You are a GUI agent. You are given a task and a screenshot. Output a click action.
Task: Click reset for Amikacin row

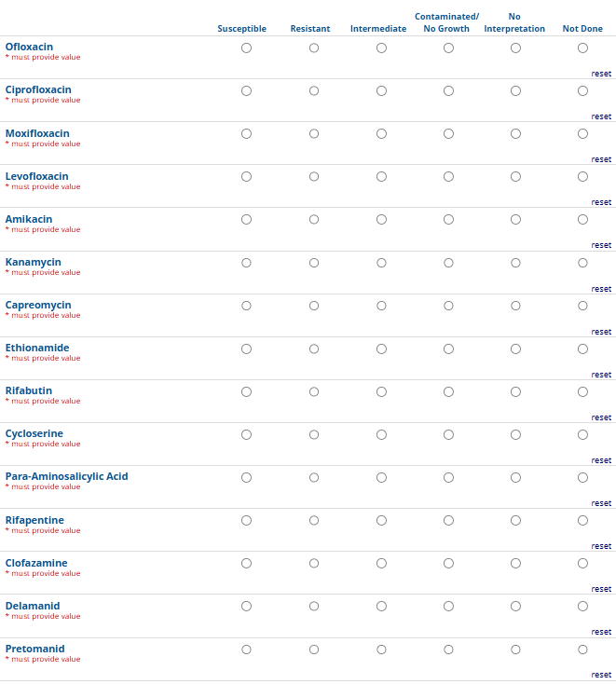tap(601, 245)
